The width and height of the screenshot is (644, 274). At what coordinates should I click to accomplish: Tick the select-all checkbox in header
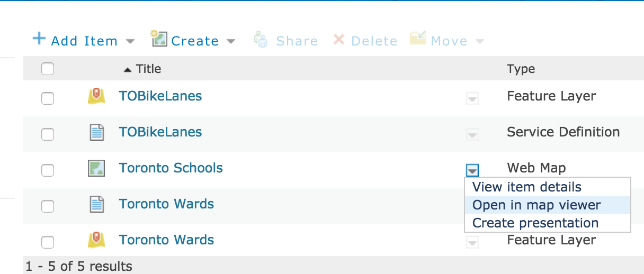(x=48, y=69)
